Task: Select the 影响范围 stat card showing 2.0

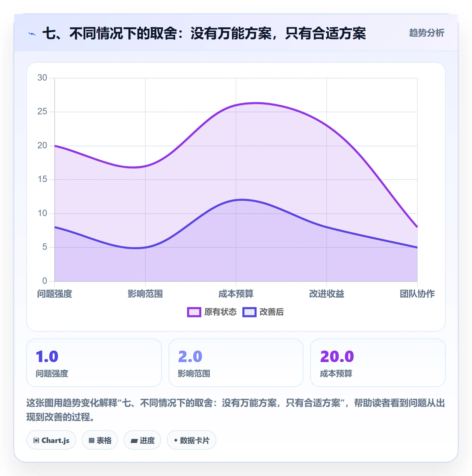Action: tap(236, 363)
